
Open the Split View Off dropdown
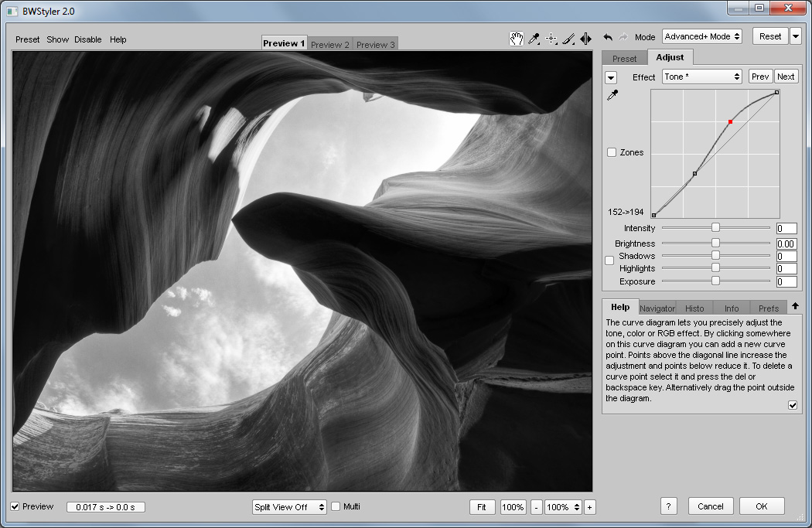point(289,507)
